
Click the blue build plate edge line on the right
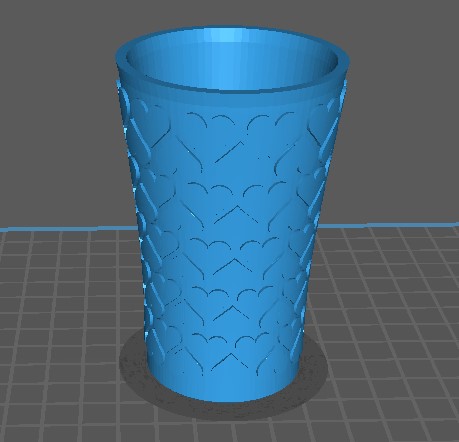tap(388, 224)
